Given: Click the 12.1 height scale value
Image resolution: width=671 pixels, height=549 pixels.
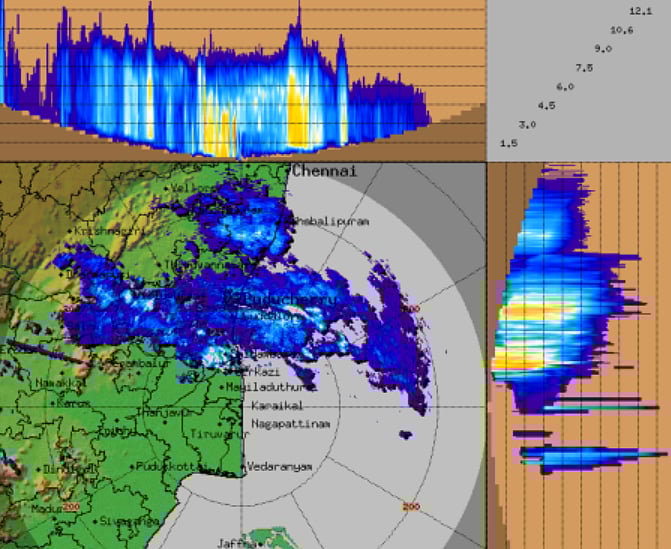Looking at the screenshot, I should pos(640,10).
